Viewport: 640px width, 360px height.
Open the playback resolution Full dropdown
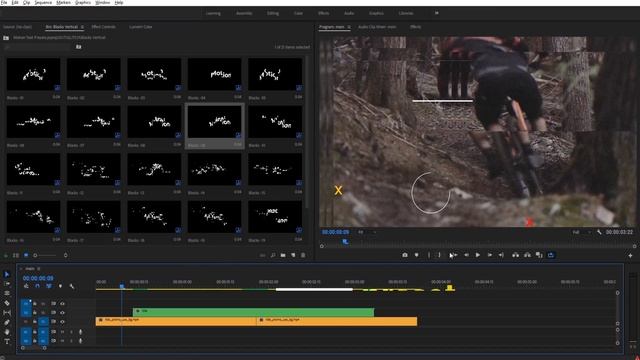[x=582, y=232]
